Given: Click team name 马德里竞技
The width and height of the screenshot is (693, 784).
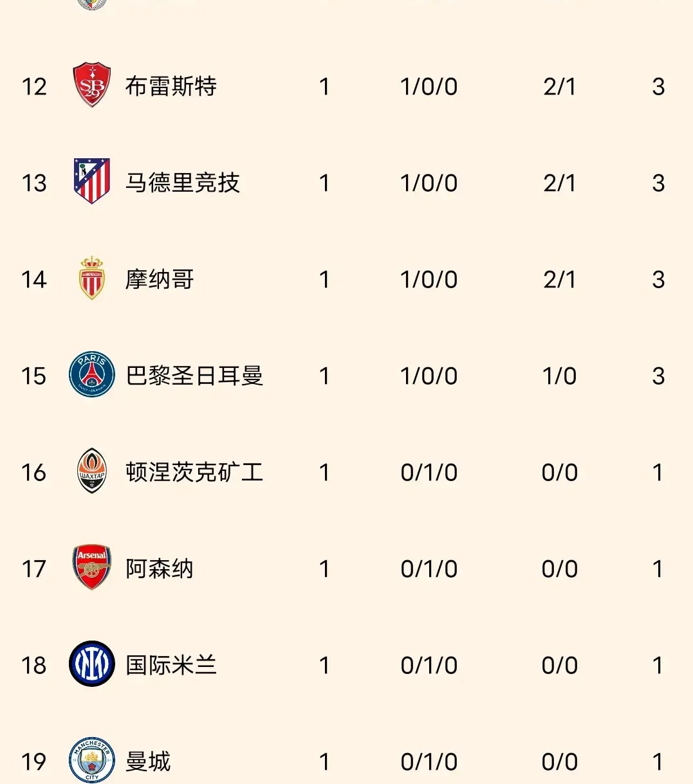Looking at the screenshot, I should click(x=182, y=183).
